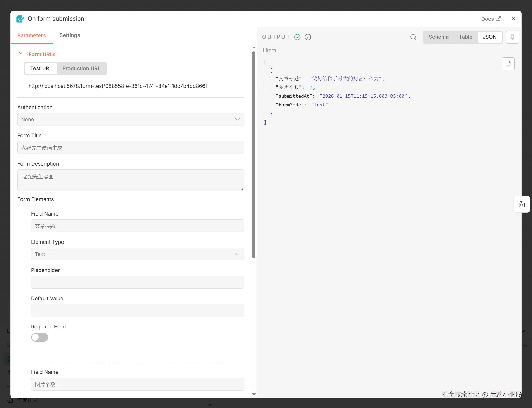The width and height of the screenshot is (532, 408).
Task: Click the form trigger node icon
Action: click(20, 19)
